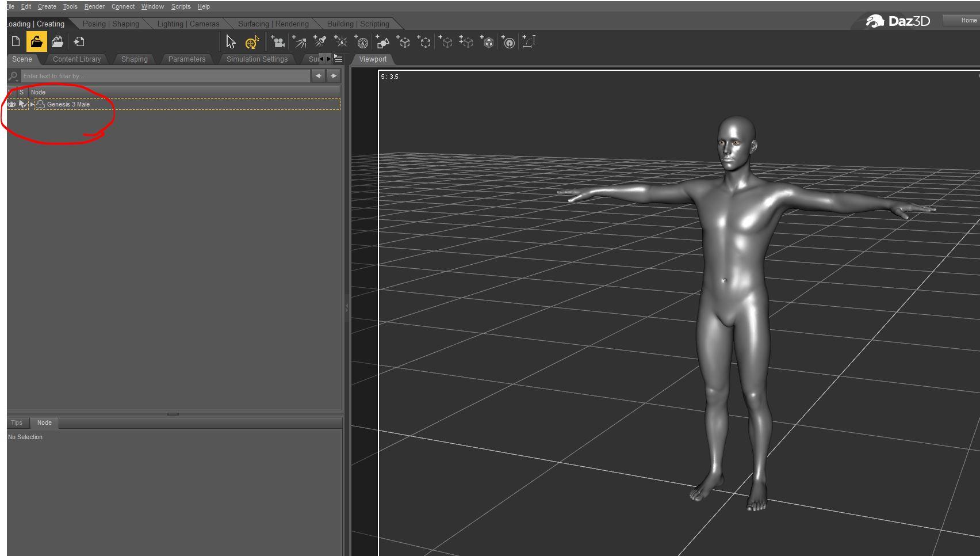Open the pane options menu icon

click(339, 59)
